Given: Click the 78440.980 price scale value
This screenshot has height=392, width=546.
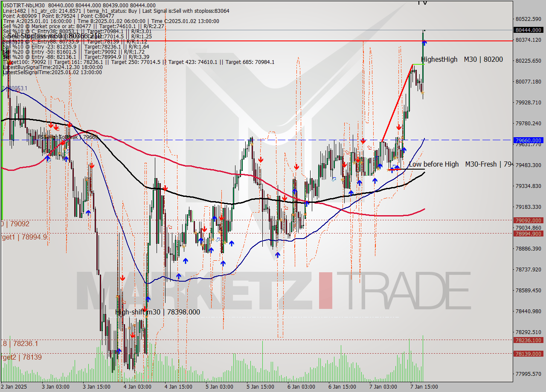Looking at the screenshot, I should 528,311.
